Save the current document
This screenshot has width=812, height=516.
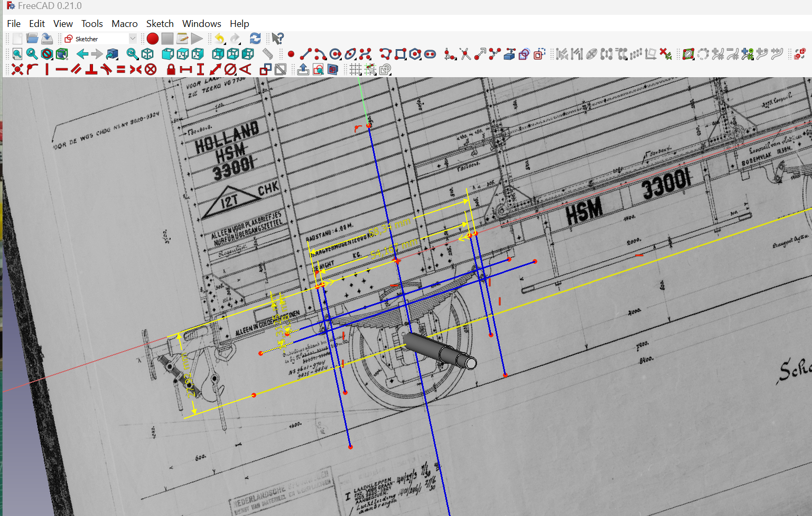point(47,39)
